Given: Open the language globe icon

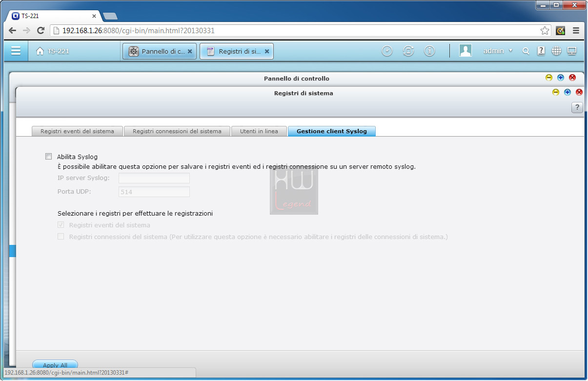Looking at the screenshot, I should coord(556,51).
